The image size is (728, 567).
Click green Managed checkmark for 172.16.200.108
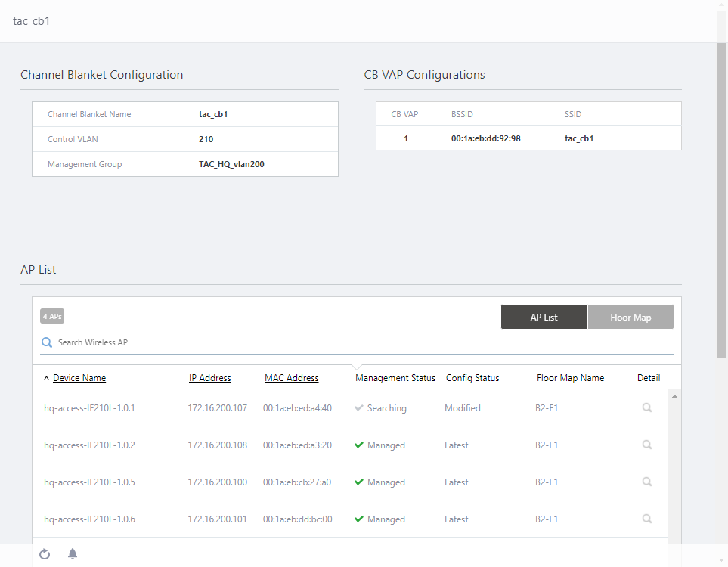[359, 445]
